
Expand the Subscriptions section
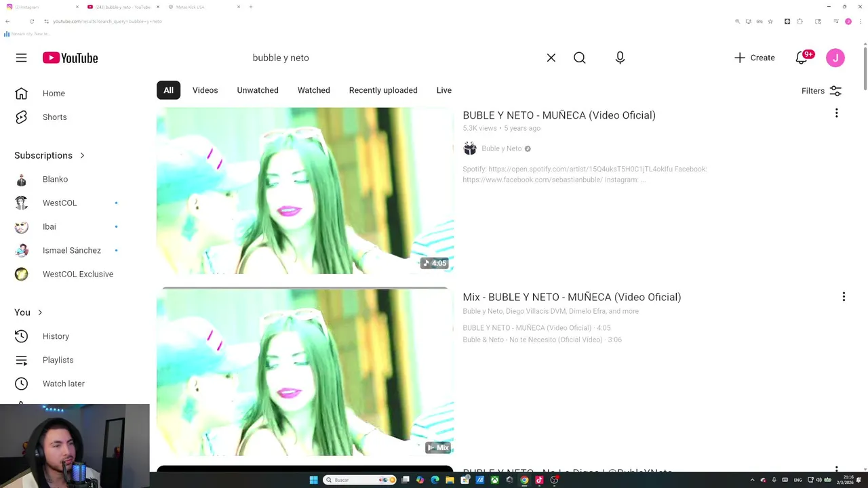click(50, 155)
